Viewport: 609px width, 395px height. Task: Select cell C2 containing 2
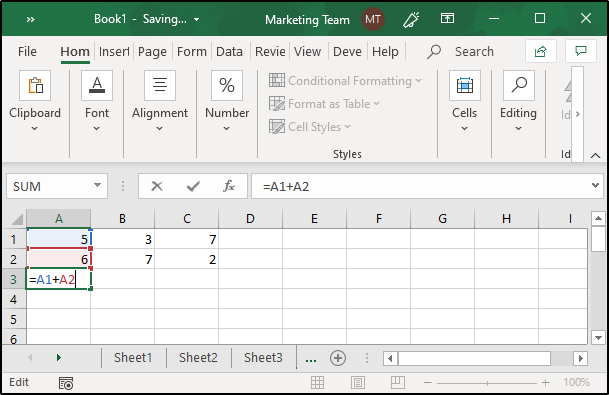[187, 259]
